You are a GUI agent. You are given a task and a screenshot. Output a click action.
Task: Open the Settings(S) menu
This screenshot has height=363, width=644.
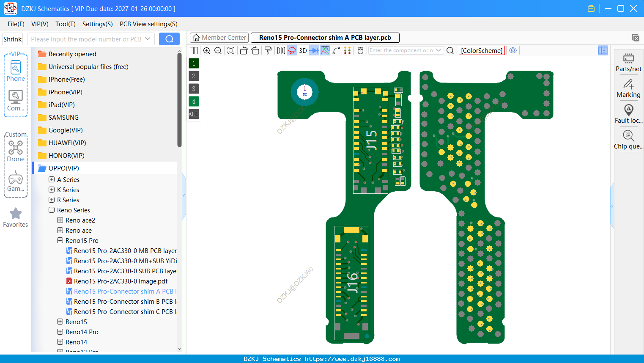(98, 24)
